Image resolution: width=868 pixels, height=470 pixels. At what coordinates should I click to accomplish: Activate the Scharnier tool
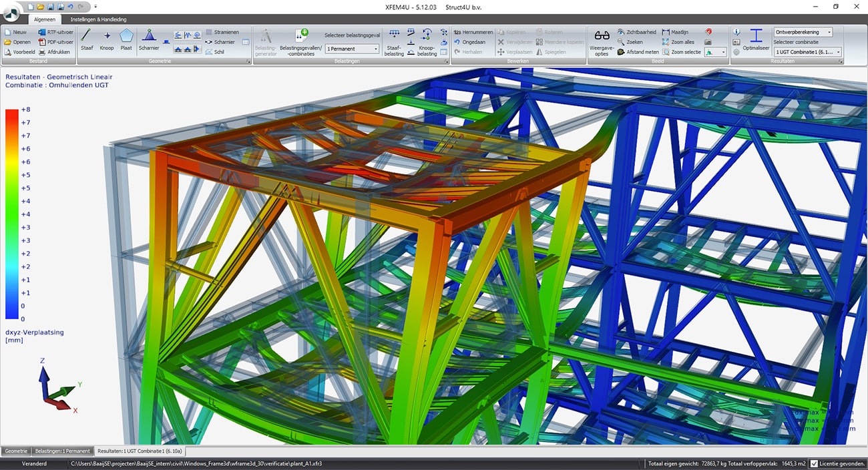click(150, 41)
